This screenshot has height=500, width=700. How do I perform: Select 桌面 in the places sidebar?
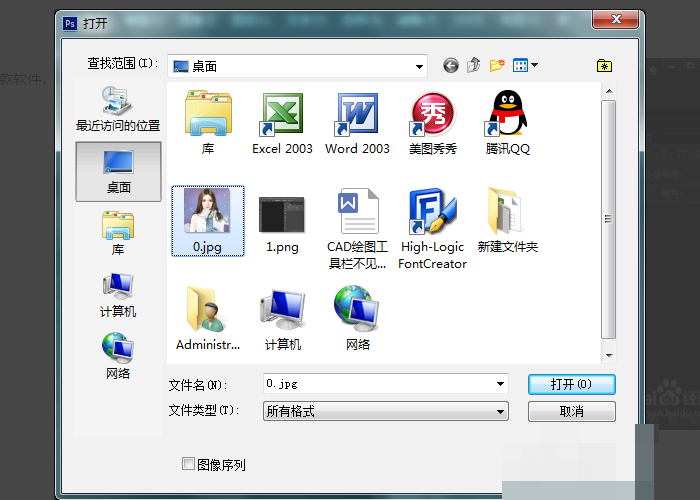pyautogui.click(x=118, y=171)
